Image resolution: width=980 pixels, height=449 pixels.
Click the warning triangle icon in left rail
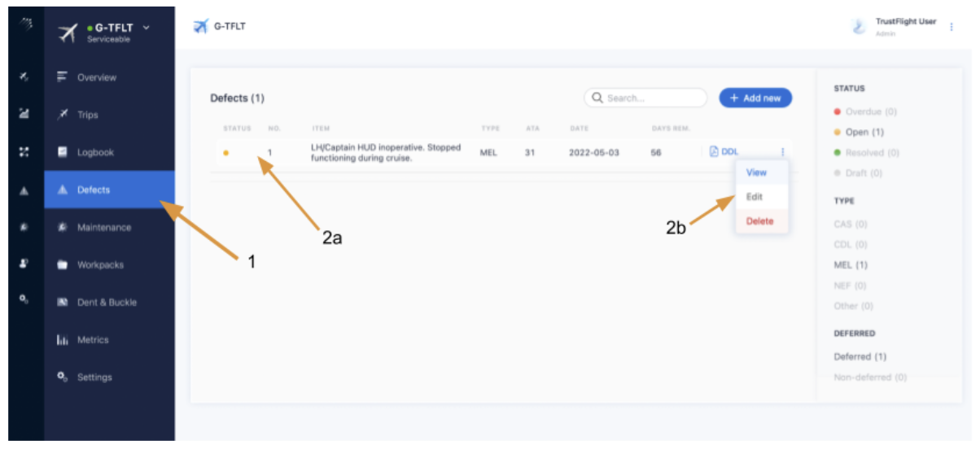click(x=24, y=190)
